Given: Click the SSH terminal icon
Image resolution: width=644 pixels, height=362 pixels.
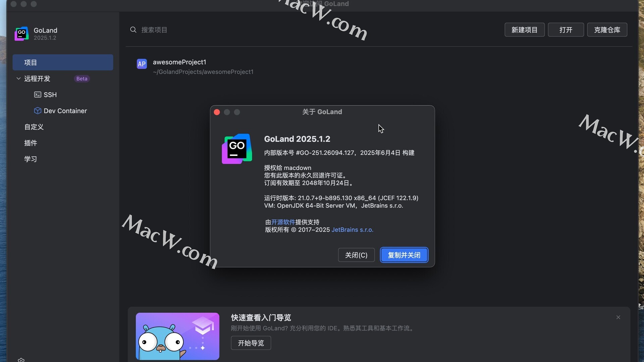Looking at the screenshot, I should (x=38, y=95).
